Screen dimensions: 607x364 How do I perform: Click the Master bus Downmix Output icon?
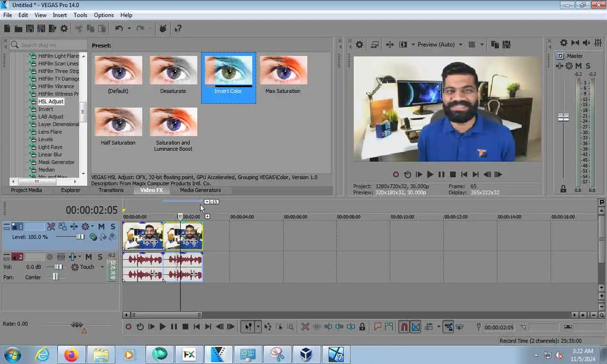575,43
